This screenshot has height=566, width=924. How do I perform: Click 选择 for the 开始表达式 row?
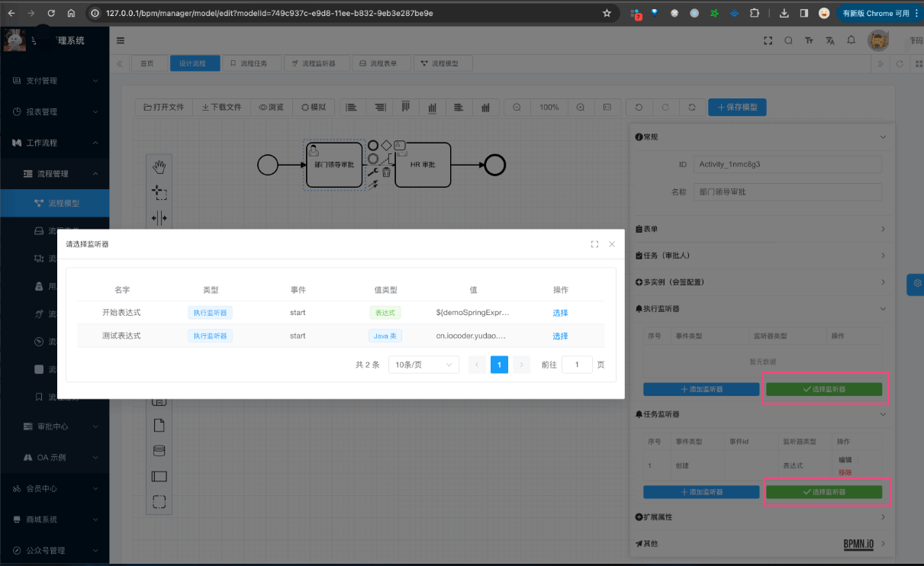tap(560, 313)
